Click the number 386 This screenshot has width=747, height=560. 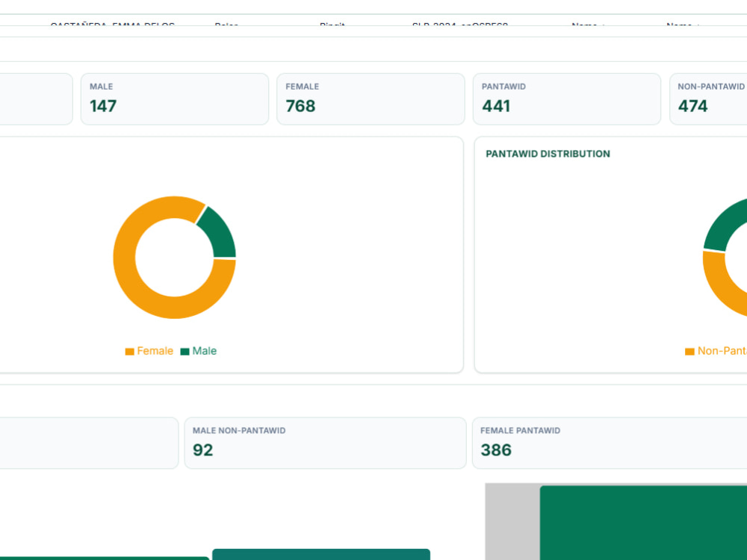[x=496, y=450]
